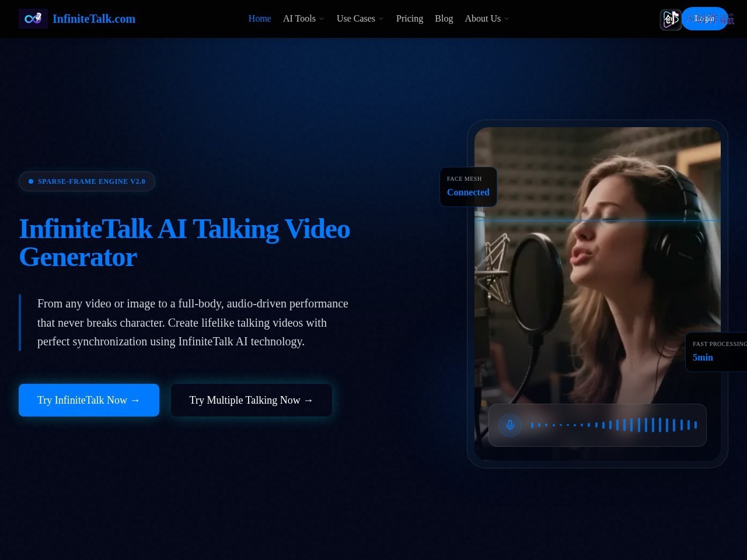
Task: Expand the Use Cases dropdown chevron
Action: pos(381,19)
